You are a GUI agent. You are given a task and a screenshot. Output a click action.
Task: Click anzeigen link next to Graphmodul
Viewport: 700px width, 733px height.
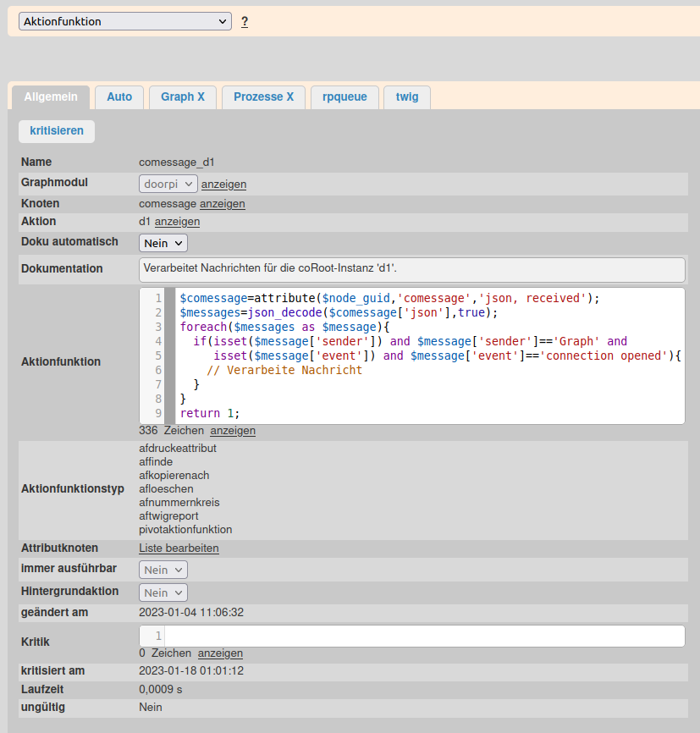tap(223, 184)
